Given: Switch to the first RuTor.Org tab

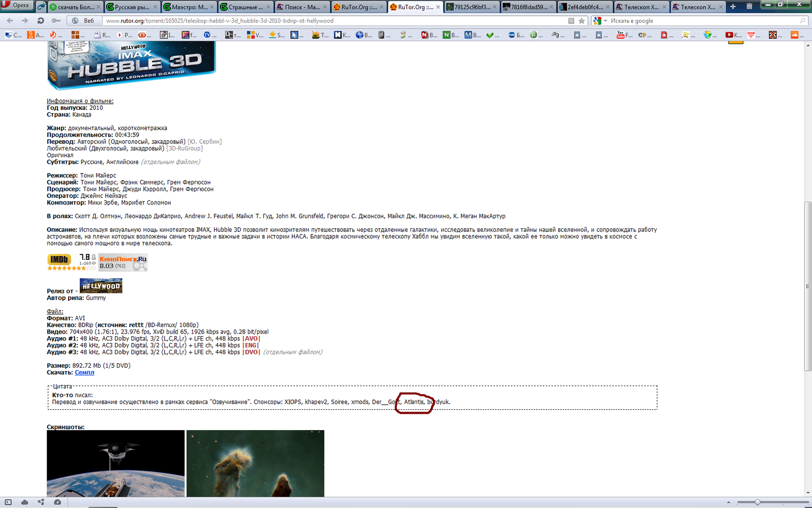Looking at the screenshot, I should point(358,7).
